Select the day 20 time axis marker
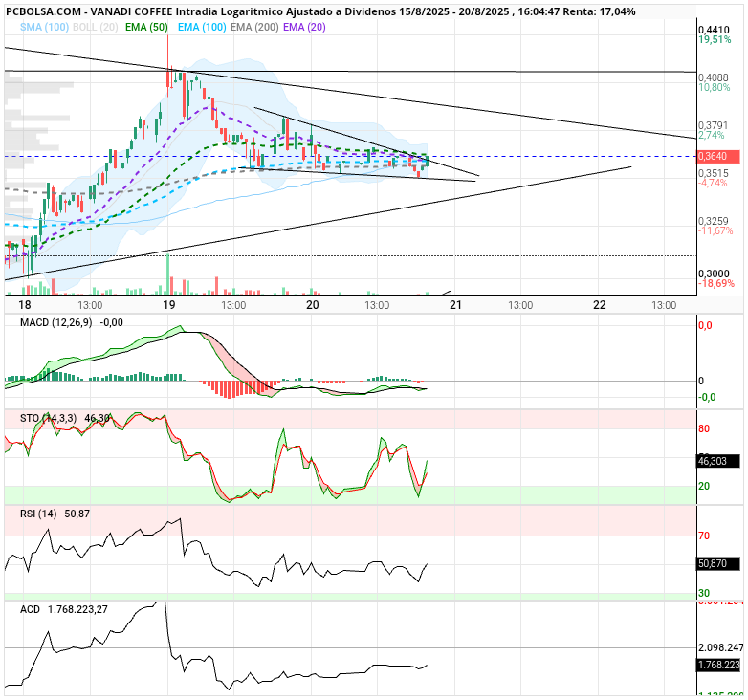748x700 pixels. pyautogui.click(x=312, y=305)
